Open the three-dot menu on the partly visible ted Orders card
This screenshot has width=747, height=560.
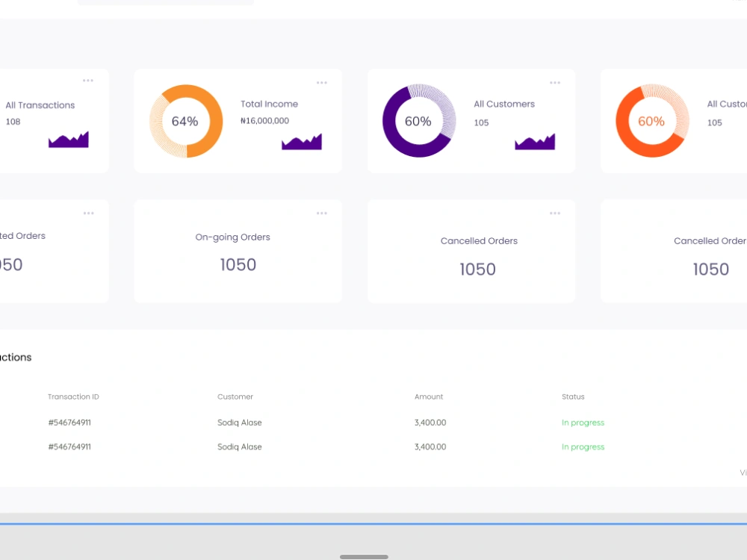[89, 214]
